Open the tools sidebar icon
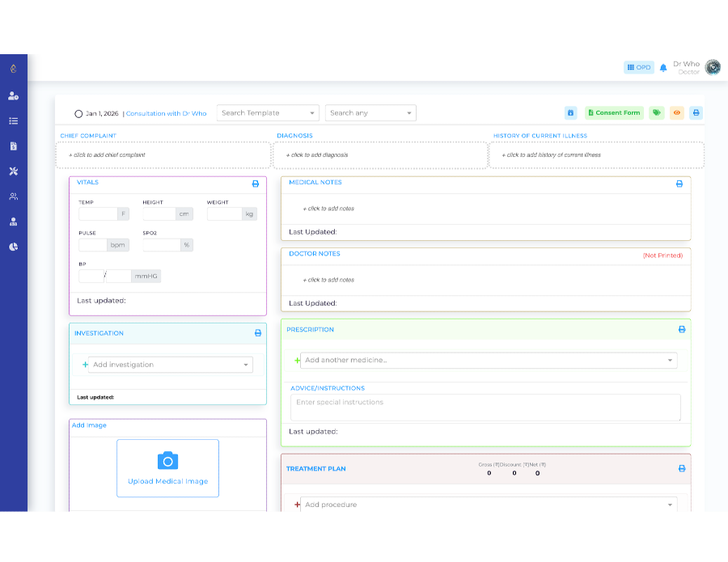Screen dimensions: 728x562 point(14,171)
